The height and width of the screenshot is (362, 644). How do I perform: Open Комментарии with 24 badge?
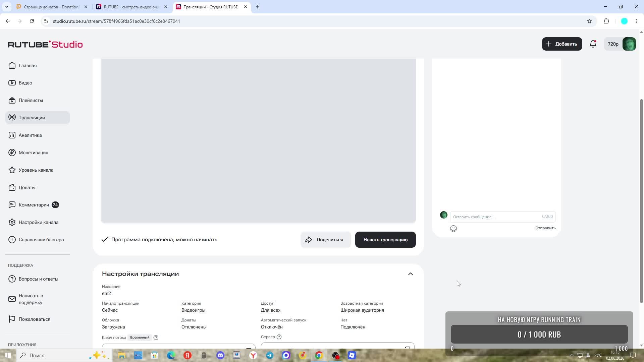pos(38,205)
